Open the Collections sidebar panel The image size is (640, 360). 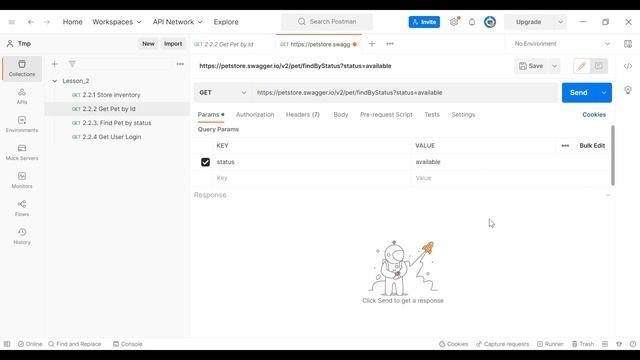point(22,69)
